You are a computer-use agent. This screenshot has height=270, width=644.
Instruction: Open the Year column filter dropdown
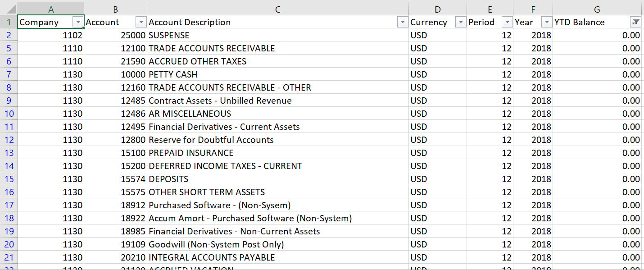click(x=547, y=22)
